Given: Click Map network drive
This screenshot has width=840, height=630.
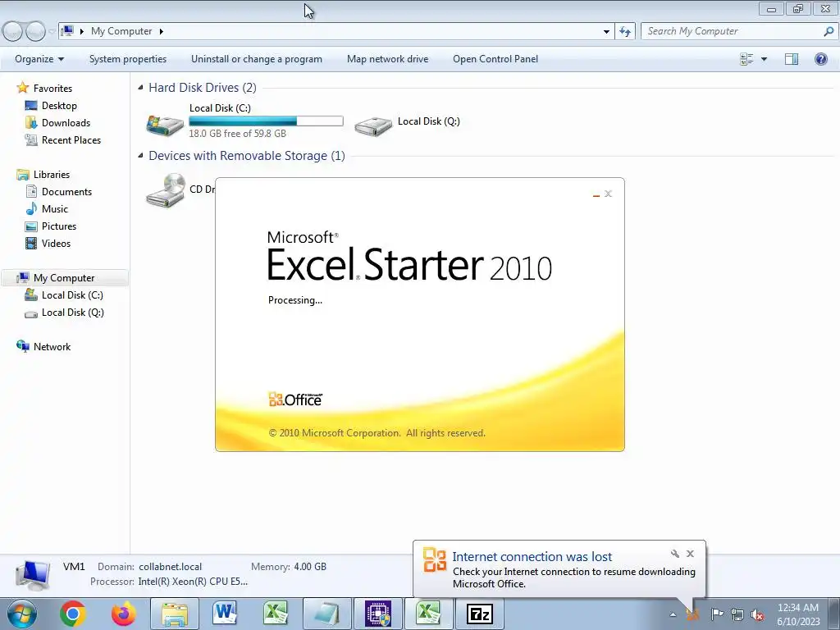Looking at the screenshot, I should click(x=388, y=59).
